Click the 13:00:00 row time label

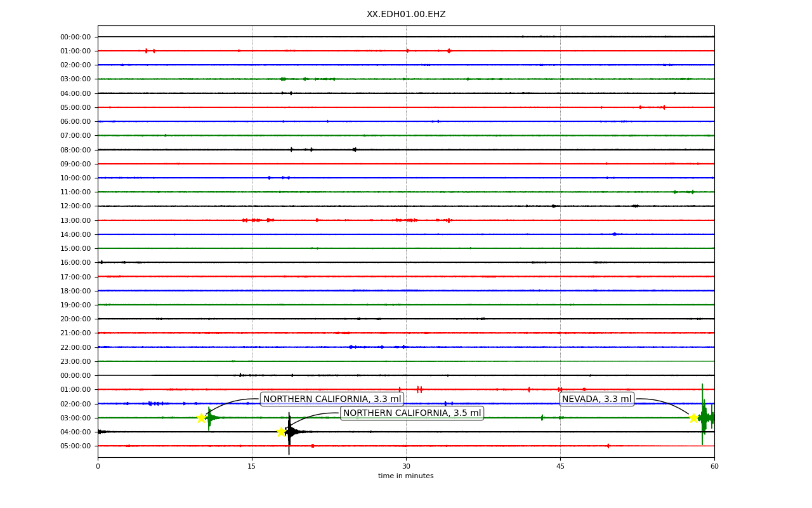tap(75, 220)
